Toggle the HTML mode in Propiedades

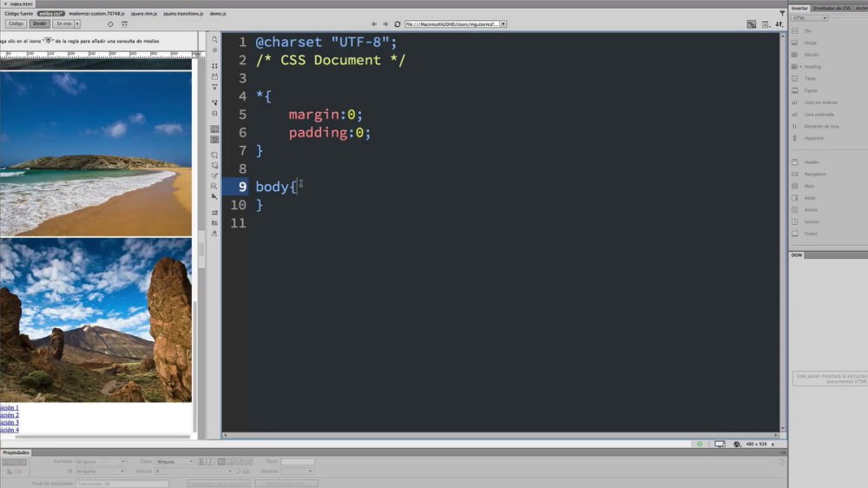(15, 462)
